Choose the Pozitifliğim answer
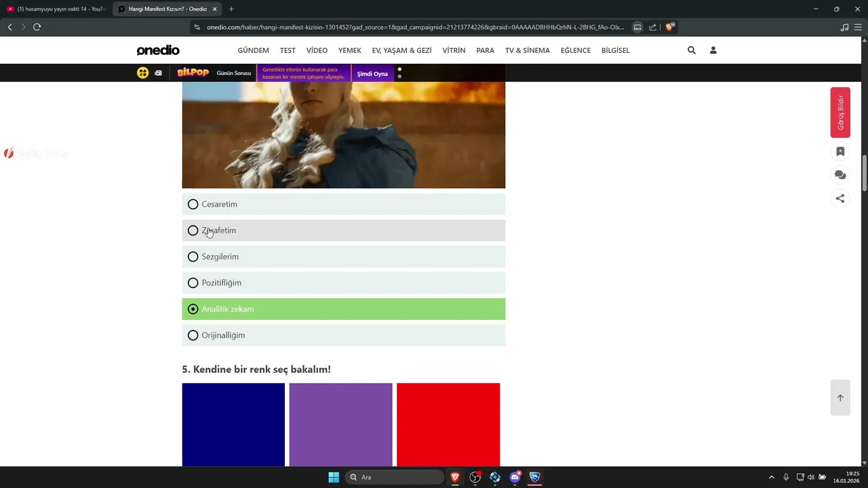 click(344, 283)
